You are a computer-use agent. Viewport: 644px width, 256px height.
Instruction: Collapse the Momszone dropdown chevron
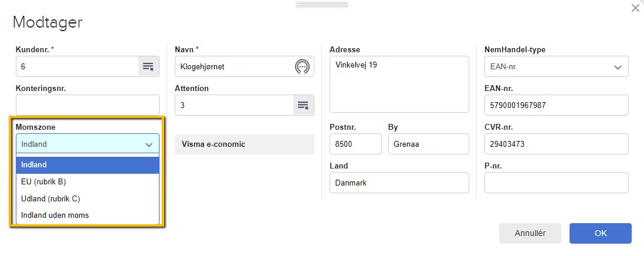tap(148, 144)
